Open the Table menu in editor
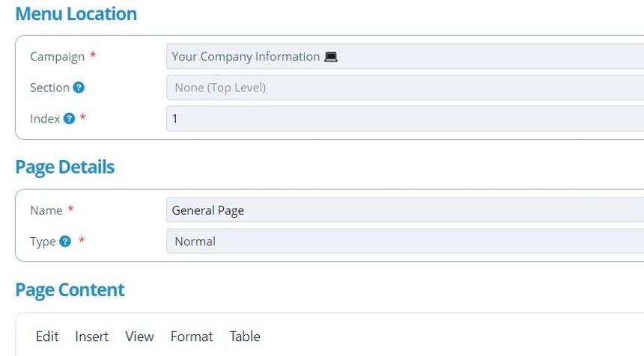The width and height of the screenshot is (644, 356). pyautogui.click(x=245, y=337)
